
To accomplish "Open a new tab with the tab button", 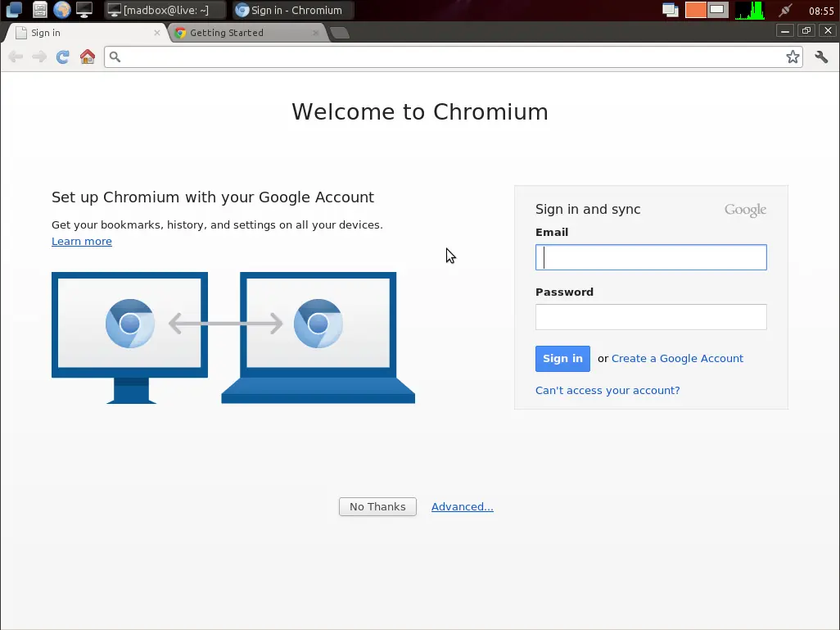I will tap(340, 34).
